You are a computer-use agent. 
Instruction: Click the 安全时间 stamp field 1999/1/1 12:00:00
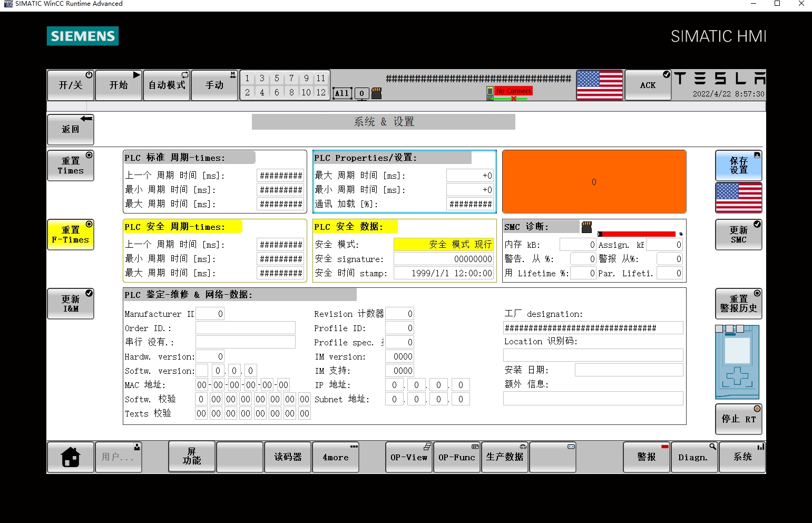(444, 273)
